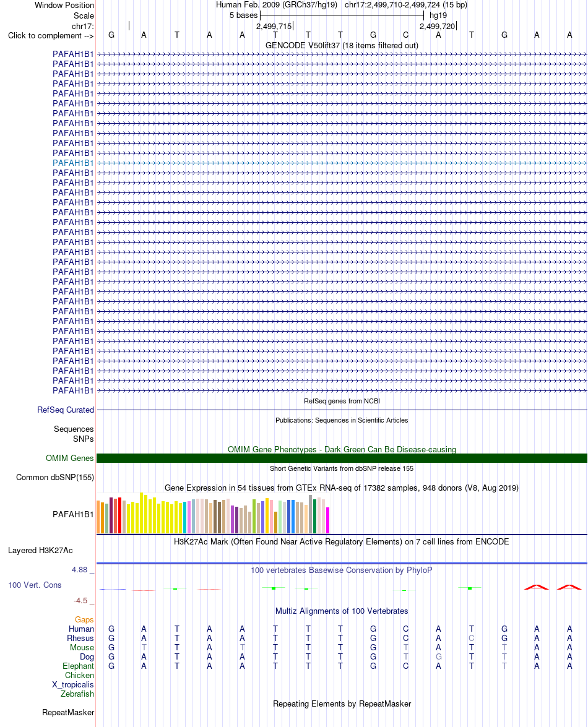Open the OMIM Genes track label
588x727 pixels.
[69, 458]
